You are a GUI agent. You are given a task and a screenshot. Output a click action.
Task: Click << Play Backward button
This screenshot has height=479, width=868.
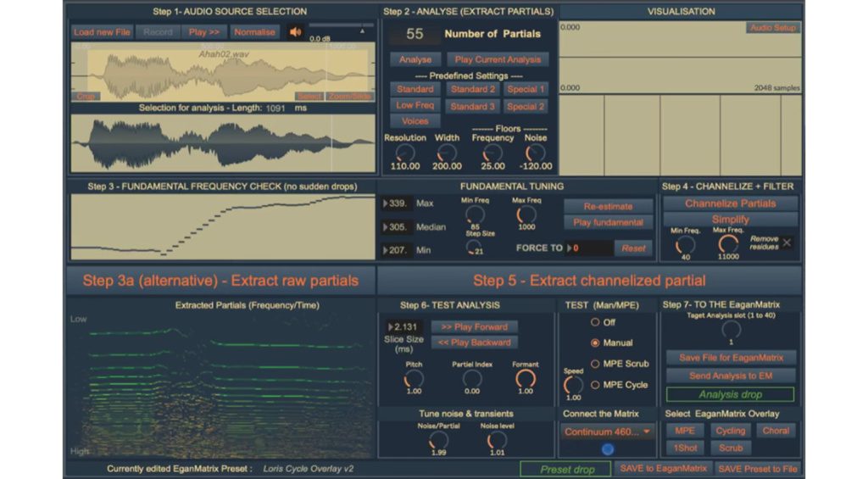click(x=475, y=343)
